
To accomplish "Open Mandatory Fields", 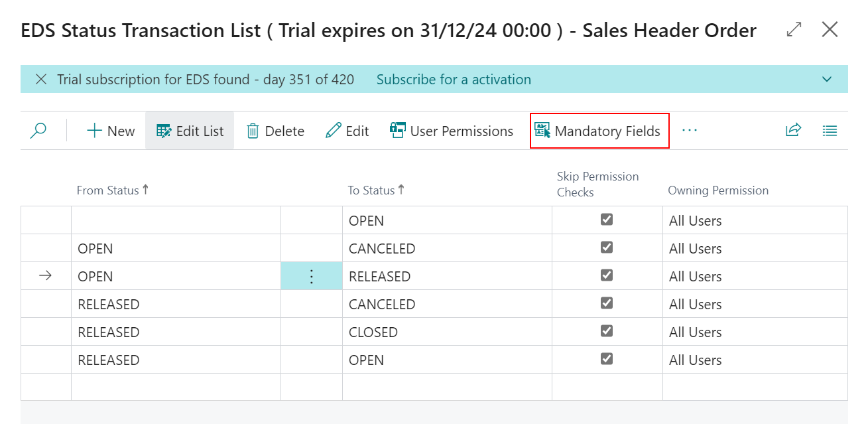I will tap(599, 131).
